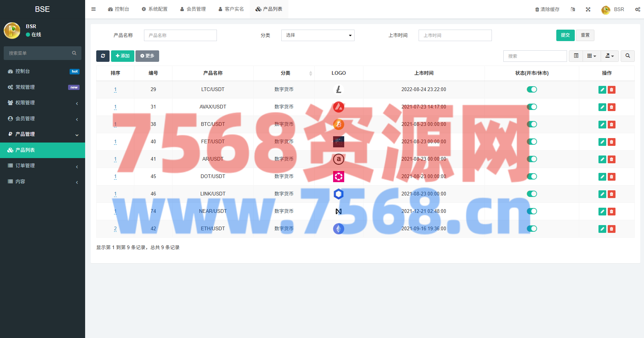Click the 添加 button
Screen dimensions: 644x338
point(123,56)
